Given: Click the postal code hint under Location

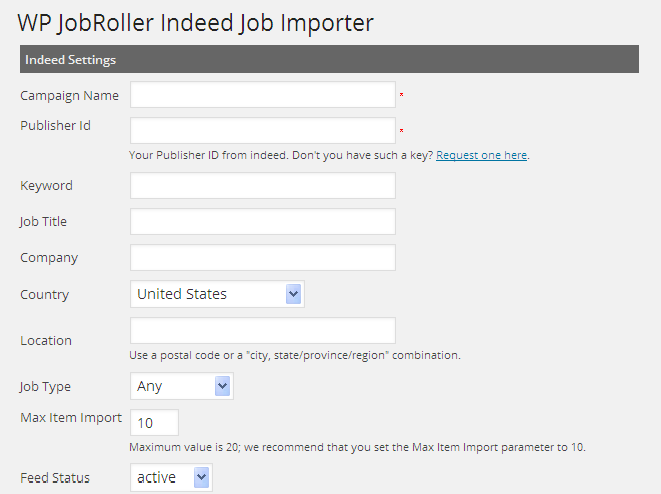Looking at the screenshot, I should click(295, 355).
